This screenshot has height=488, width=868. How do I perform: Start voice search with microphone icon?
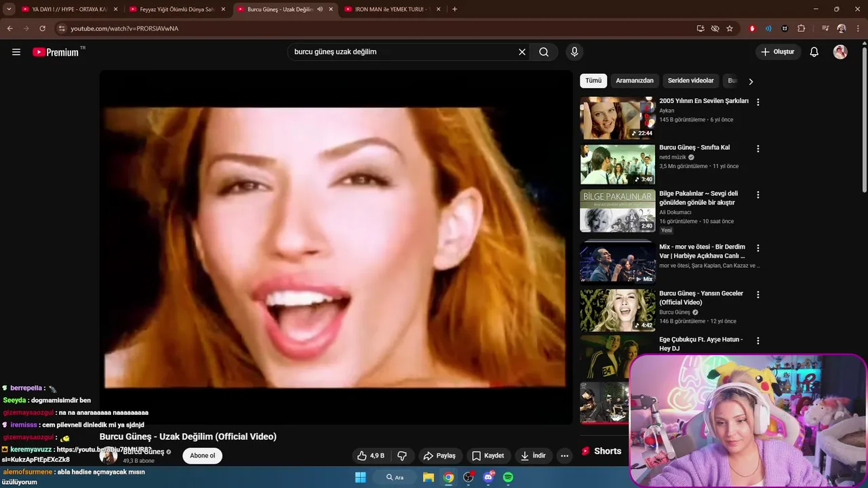574,52
